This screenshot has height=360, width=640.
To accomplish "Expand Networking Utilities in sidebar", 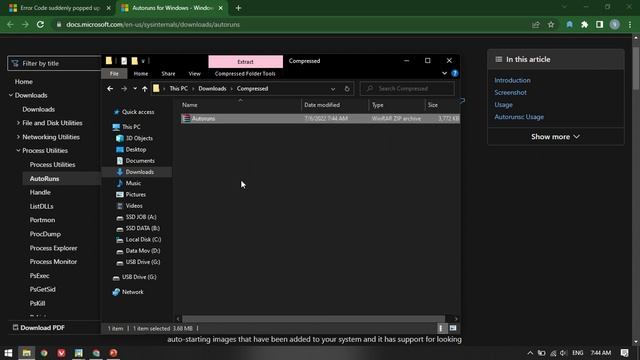I will coord(18,137).
